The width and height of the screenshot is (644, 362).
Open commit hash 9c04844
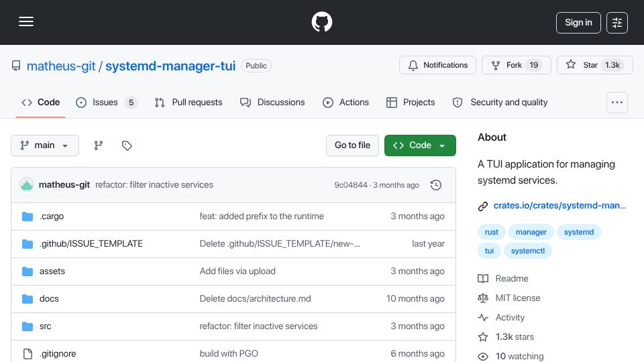coord(351,185)
